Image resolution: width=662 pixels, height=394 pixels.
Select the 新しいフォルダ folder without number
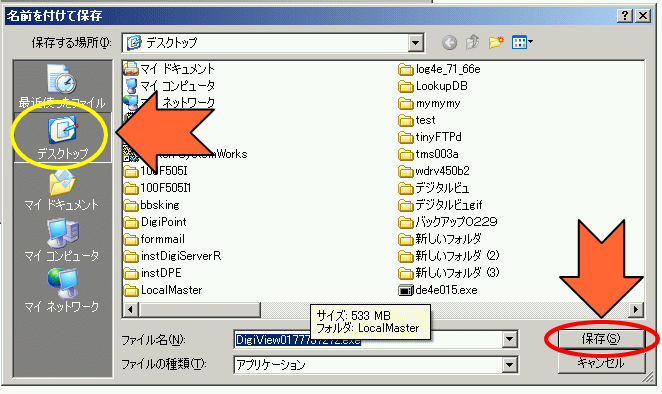440,239
